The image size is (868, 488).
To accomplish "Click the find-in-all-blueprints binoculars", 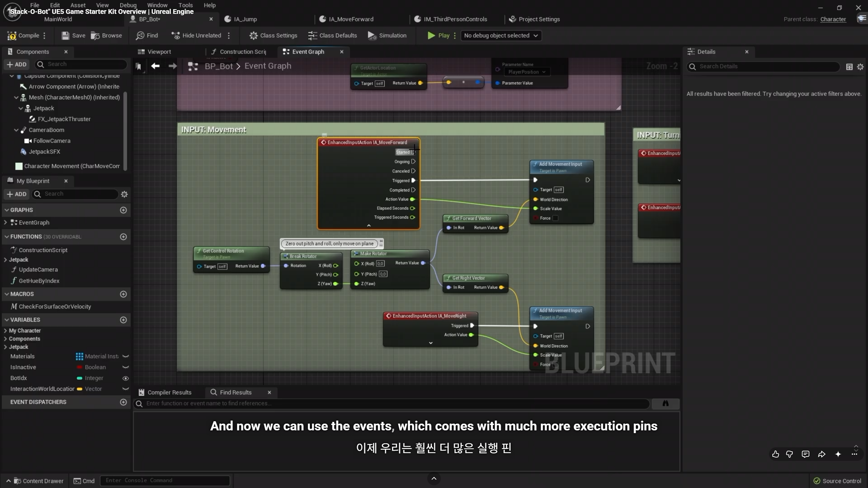I will point(666,403).
